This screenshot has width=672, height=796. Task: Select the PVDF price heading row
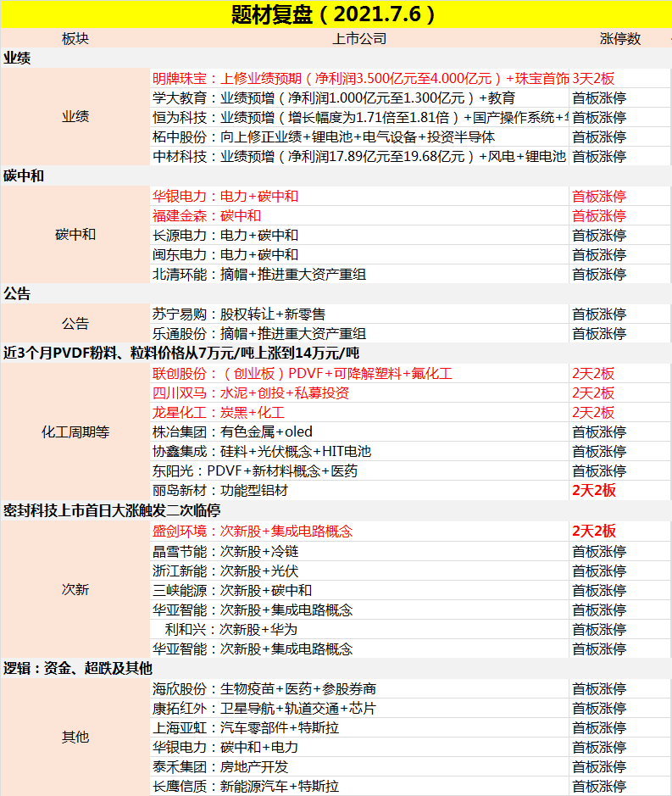click(335, 353)
